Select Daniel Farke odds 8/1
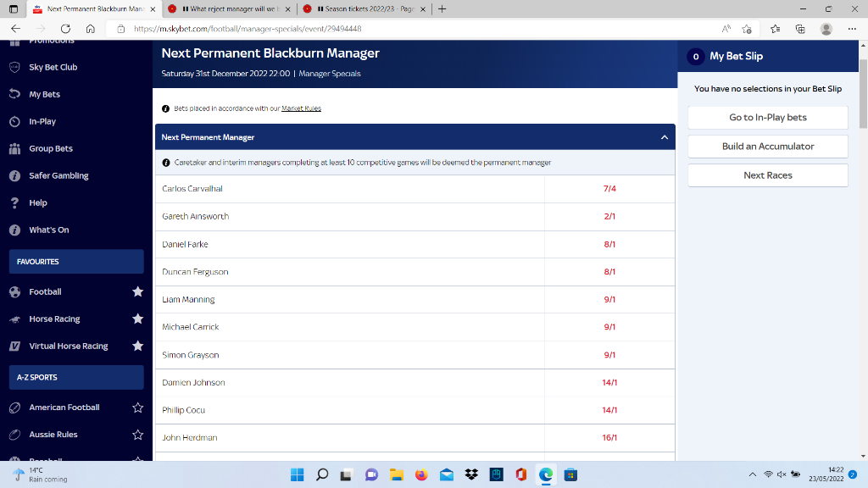Image resolution: width=868 pixels, height=488 pixels. 609,244
